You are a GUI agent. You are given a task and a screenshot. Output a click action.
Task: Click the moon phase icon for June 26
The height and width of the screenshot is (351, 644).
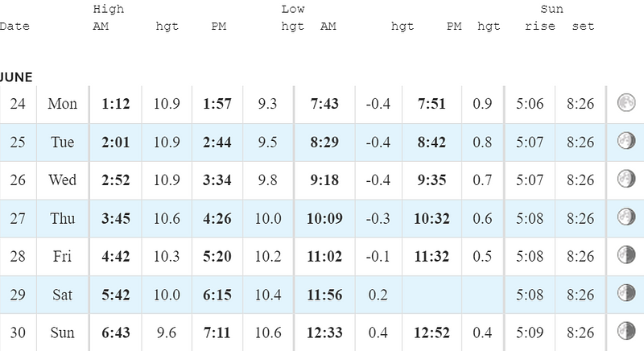[x=626, y=179]
